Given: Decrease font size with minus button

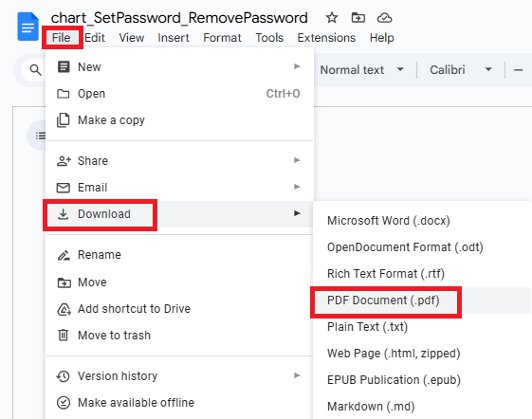Looking at the screenshot, I should coord(518,70).
